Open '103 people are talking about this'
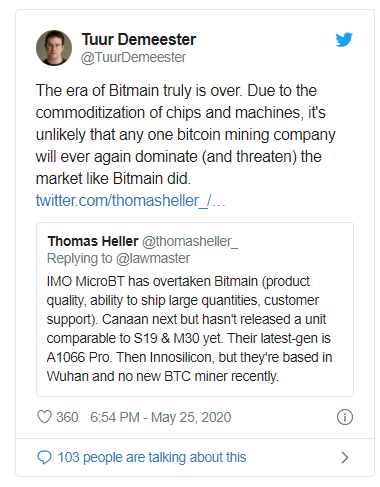The width and height of the screenshot is (380, 487). (x=152, y=457)
